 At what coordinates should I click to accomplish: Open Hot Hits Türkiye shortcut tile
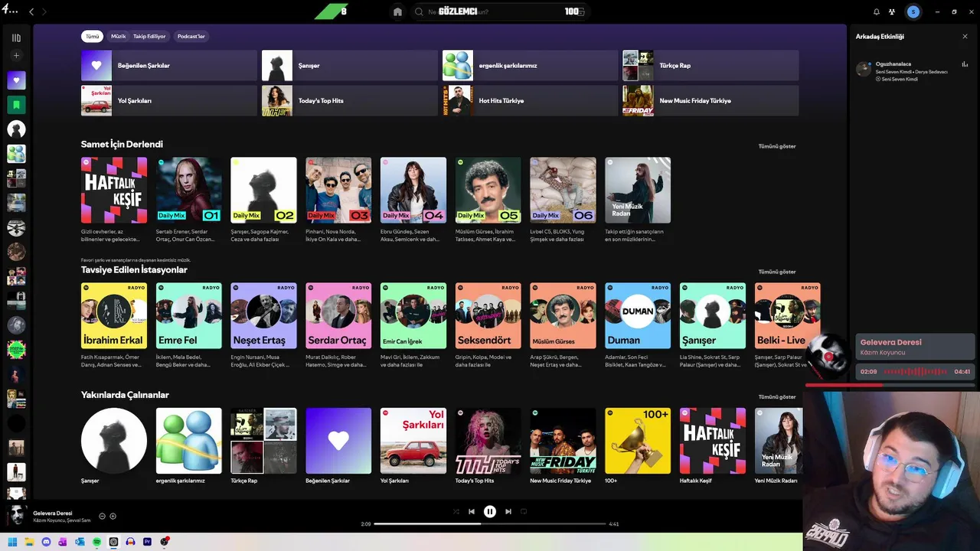pos(531,100)
